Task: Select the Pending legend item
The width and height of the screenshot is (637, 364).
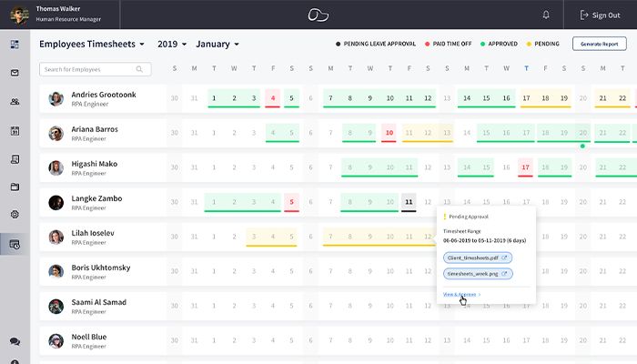Action: click(x=542, y=44)
